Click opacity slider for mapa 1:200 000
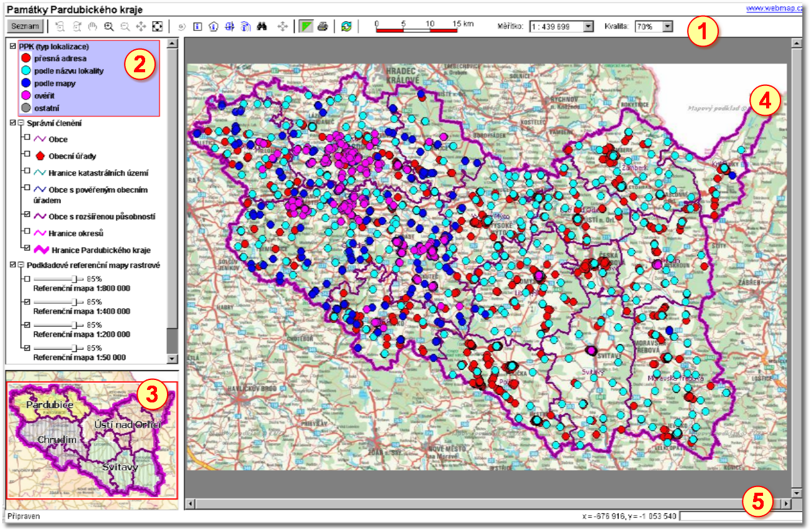The image size is (811, 532). [x=58, y=325]
